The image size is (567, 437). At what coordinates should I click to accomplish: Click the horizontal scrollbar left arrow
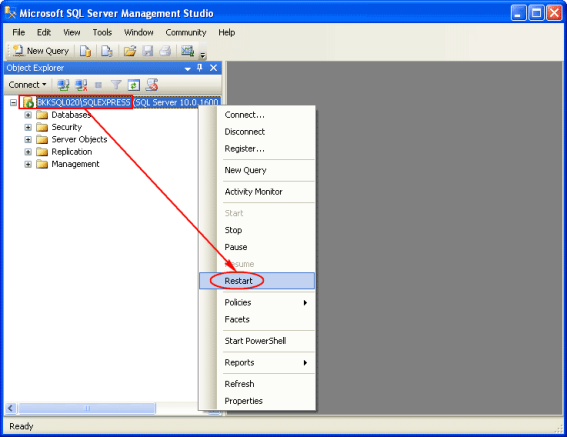(x=10, y=408)
